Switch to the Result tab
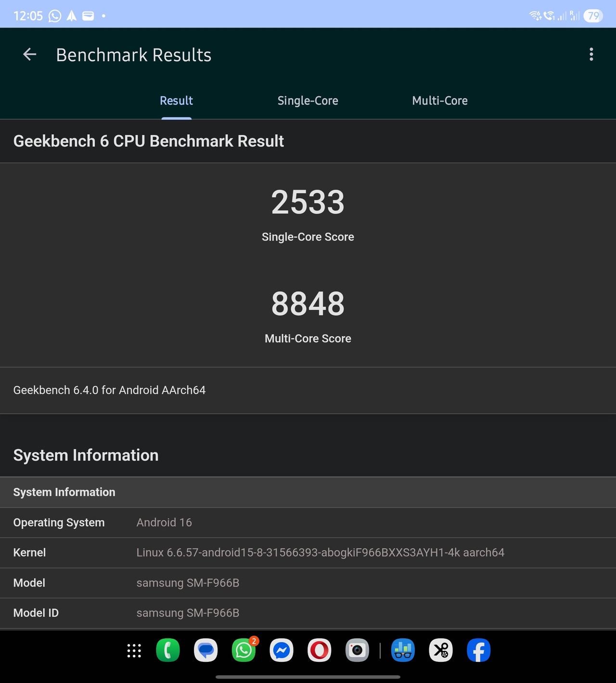 pos(176,101)
